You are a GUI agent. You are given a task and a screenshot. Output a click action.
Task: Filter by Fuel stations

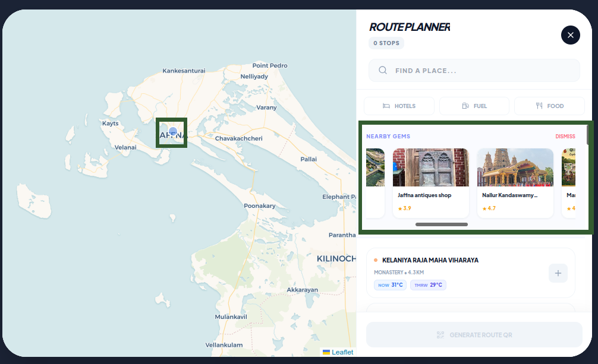coord(474,106)
